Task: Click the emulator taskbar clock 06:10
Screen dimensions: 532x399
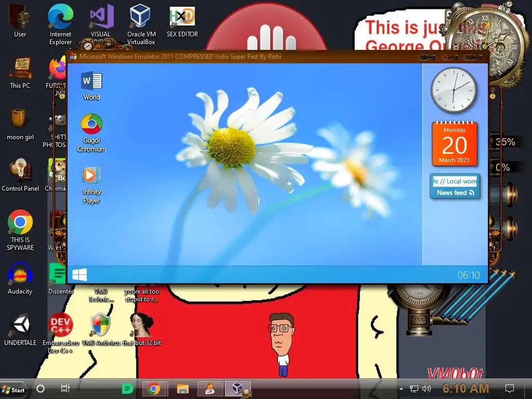Action: 468,275
